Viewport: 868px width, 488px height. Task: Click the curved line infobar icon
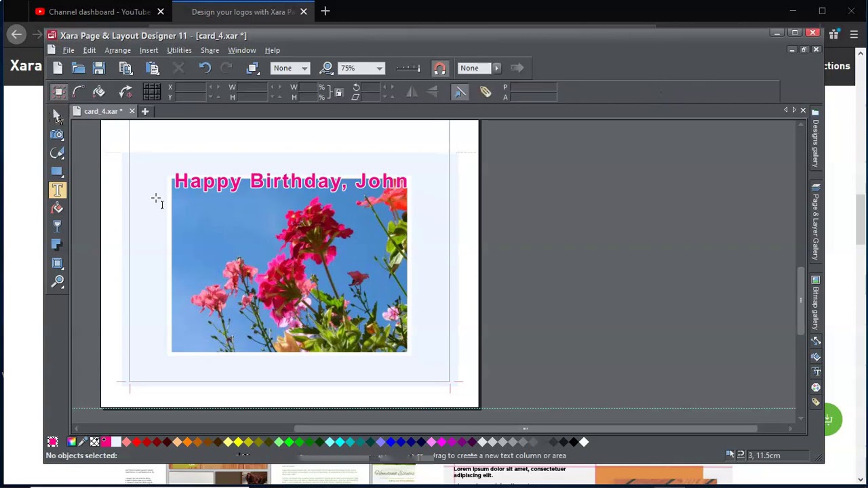tap(79, 92)
